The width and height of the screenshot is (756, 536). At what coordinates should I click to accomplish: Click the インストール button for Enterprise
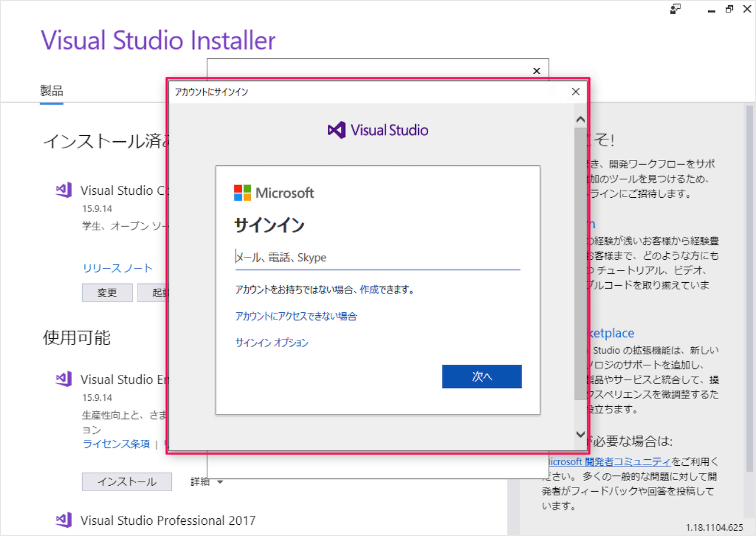coord(127,482)
